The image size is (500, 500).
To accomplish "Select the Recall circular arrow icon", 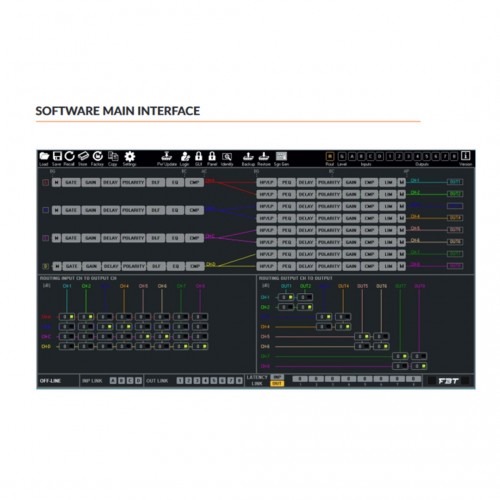I will tap(69, 156).
